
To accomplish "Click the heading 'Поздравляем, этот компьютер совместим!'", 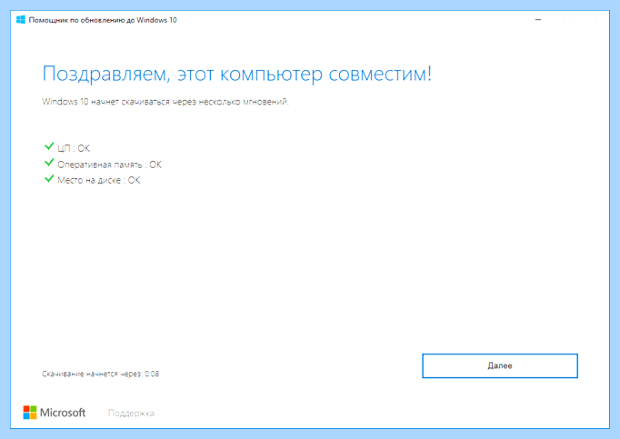I will (237, 74).
